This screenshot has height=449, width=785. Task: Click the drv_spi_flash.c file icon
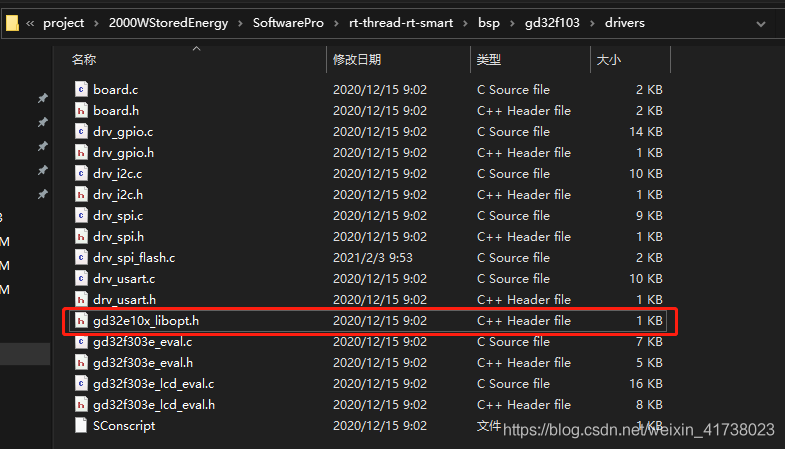coord(81,257)
